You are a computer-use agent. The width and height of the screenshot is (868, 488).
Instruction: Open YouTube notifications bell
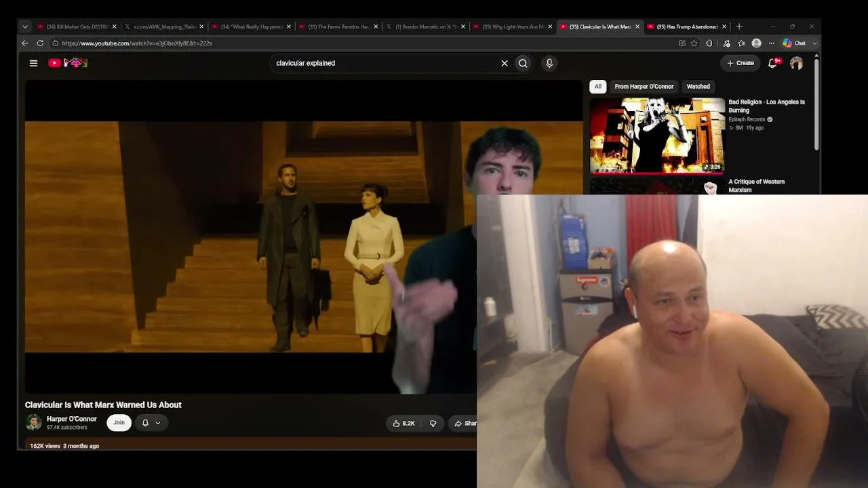coord(772,63)
